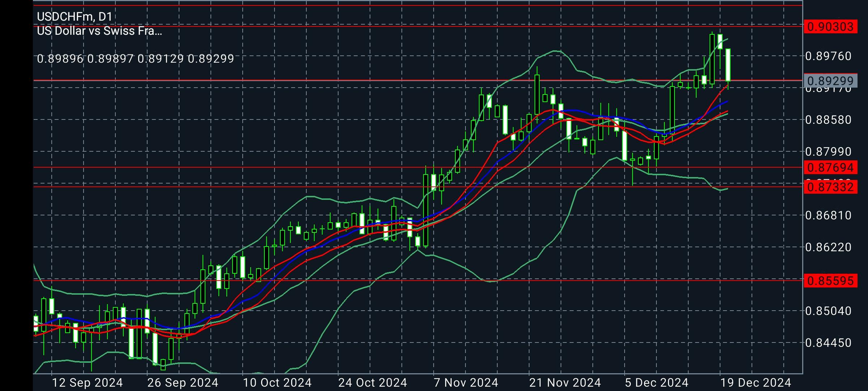Tap the red 0.87694 level price tag
This screenshot has height=391, width=868.
(830, 168)
